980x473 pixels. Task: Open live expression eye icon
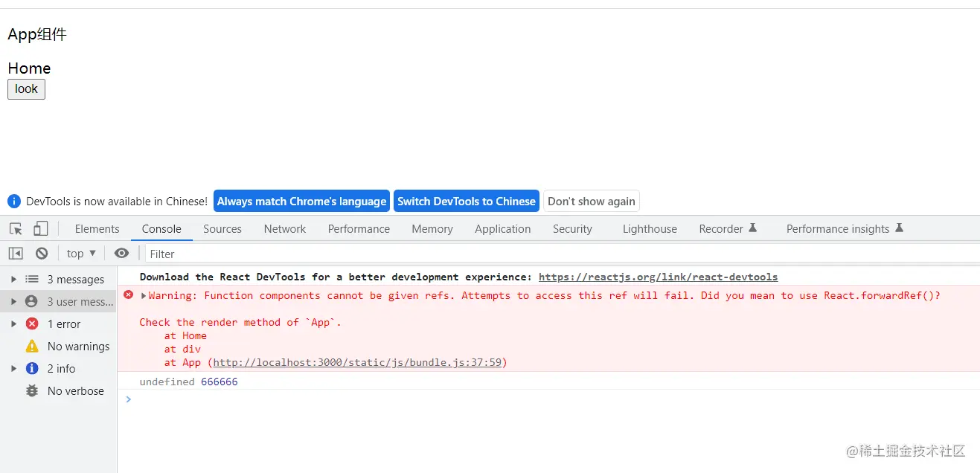121,254
